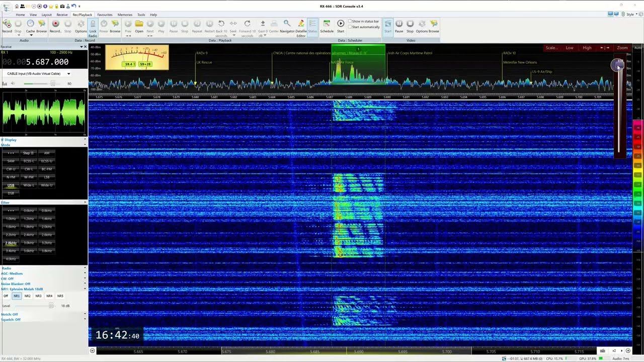
Task: Open the playback Navigator
Action: pyautogui.click(x=287, y=26)
